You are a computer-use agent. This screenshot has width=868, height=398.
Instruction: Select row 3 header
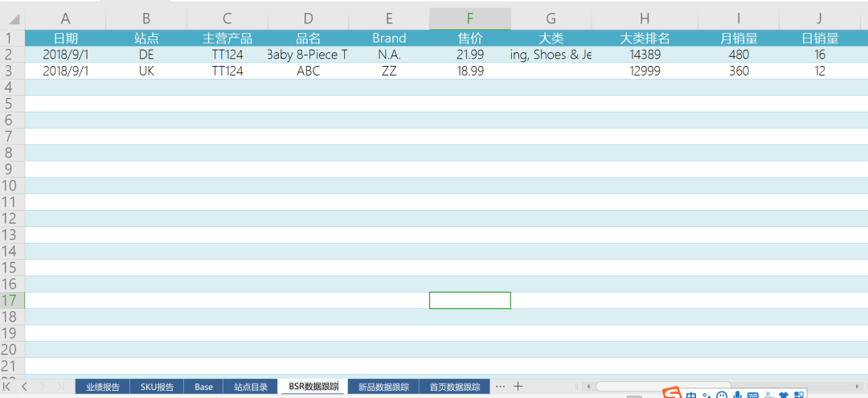pyautogui.click(x=12, y=71)
